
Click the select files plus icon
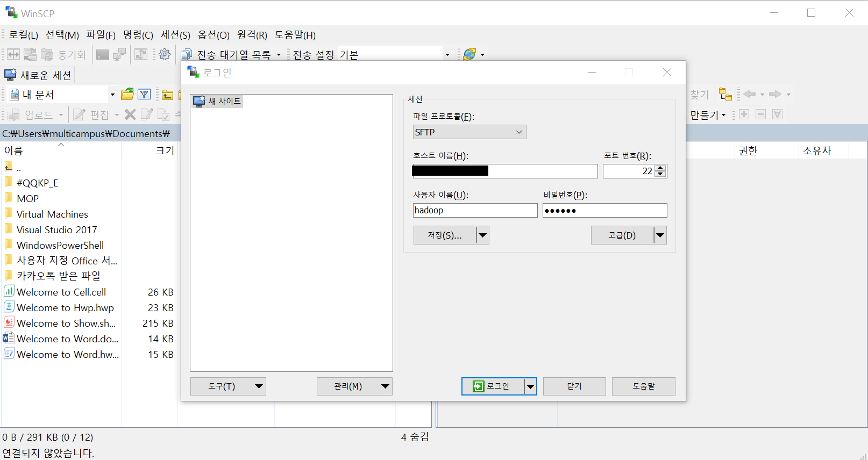coord(744,114)
